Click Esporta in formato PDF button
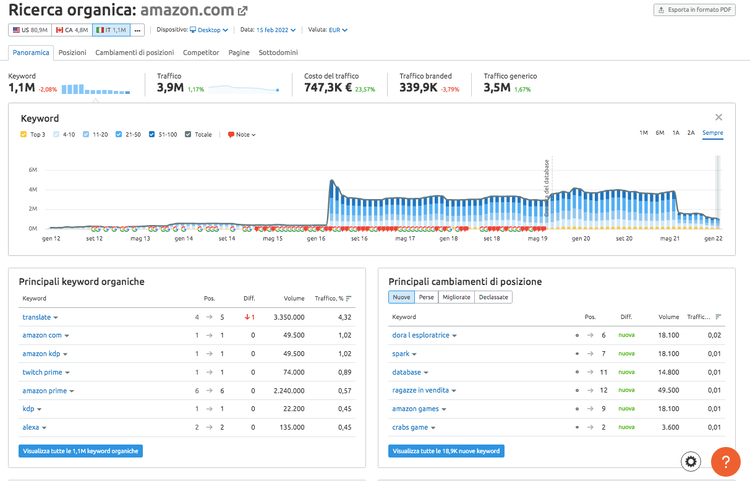Image resolution: width=750 pixels, height=481 pixels. click(x=695, y=10)
